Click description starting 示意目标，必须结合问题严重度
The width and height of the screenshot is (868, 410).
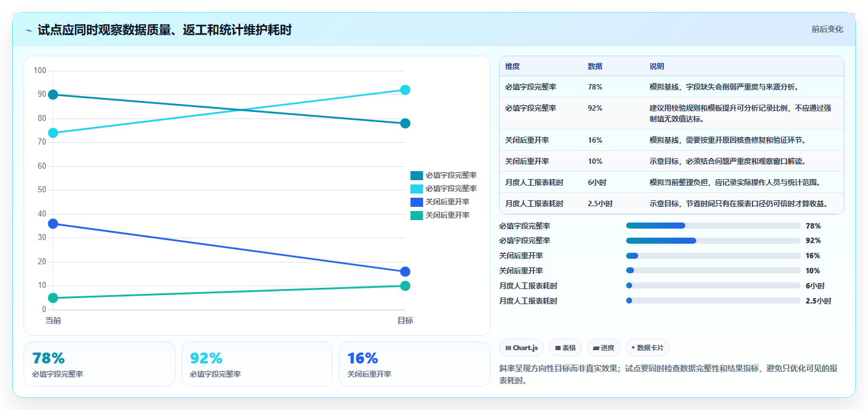[728, 161]
